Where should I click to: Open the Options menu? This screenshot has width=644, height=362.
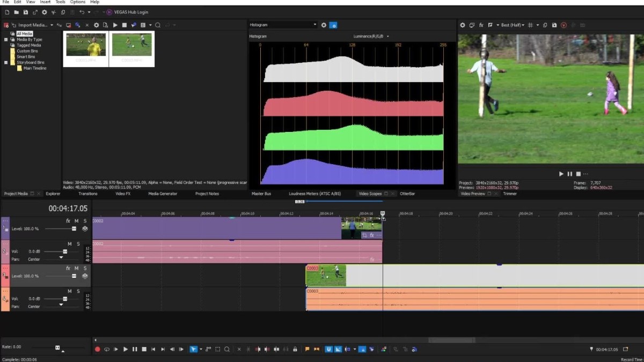coord(77,2)
